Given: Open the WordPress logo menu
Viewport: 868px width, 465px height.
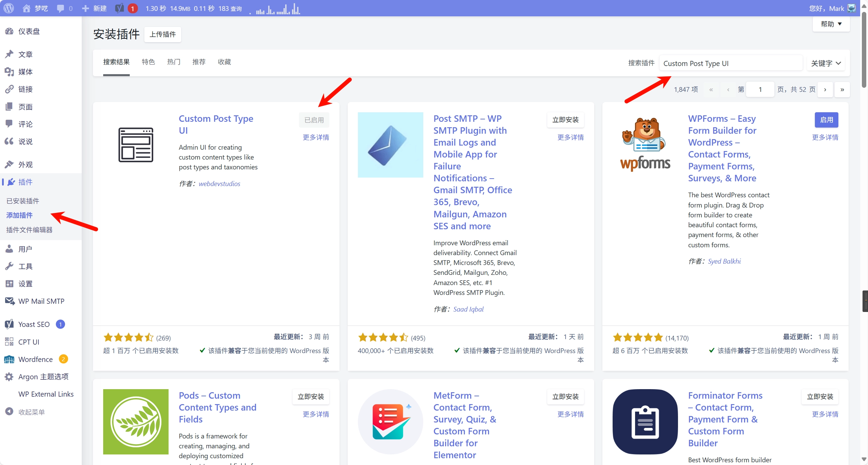Looking at the screenshot, I should (9, 8).
